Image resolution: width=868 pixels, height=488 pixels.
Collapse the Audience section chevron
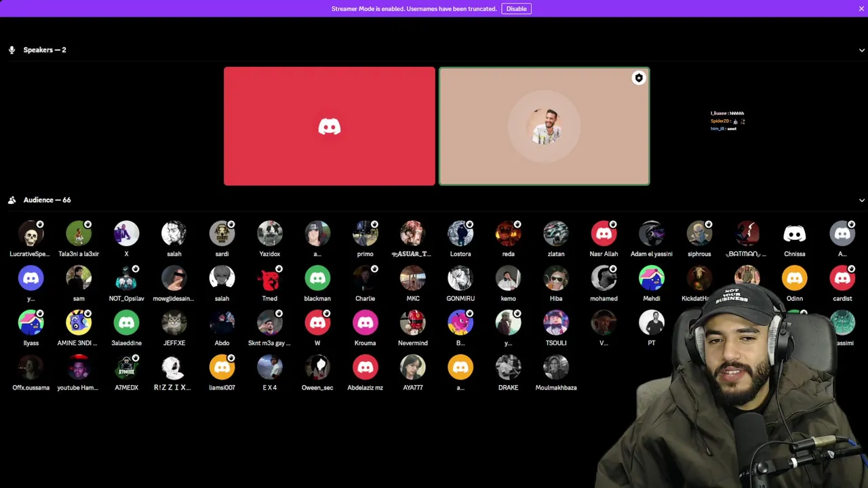pyautogui.click(x=862, y=201)
